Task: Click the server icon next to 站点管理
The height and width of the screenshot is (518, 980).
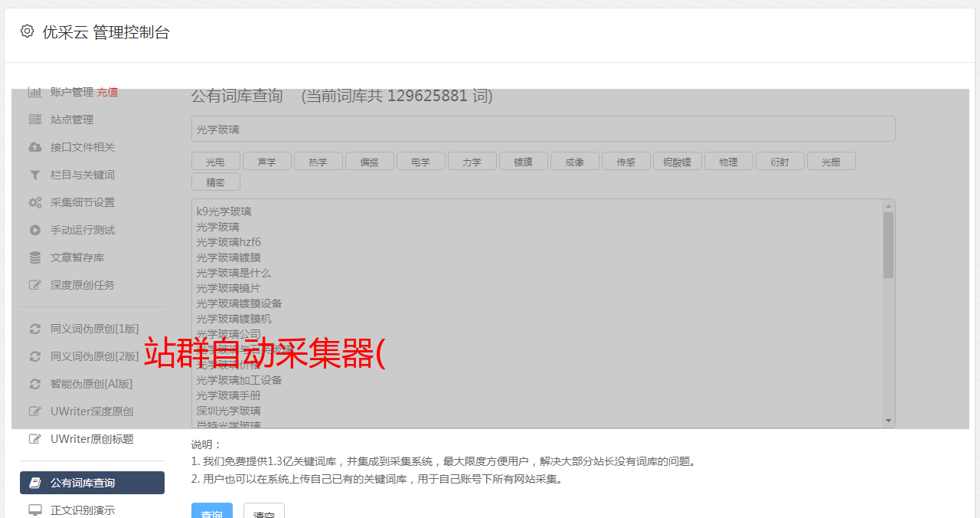Action: tap(34, 120)
